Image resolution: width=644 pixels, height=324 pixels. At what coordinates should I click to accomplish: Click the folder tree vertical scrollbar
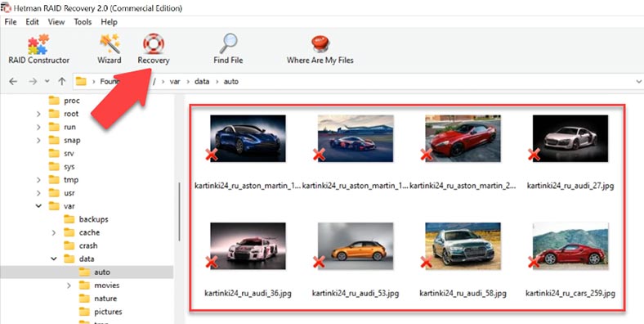click(x=179, y=212)
